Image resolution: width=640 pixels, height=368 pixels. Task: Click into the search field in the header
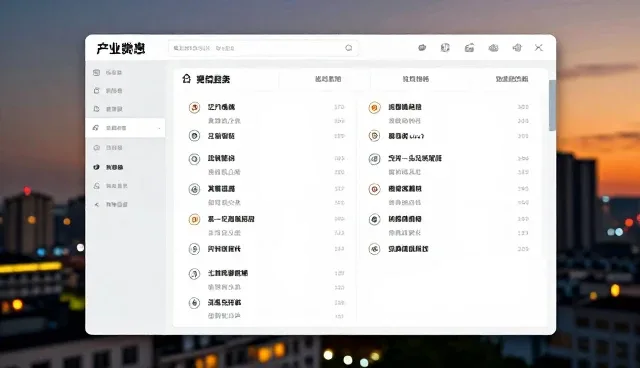coord(263,48)
